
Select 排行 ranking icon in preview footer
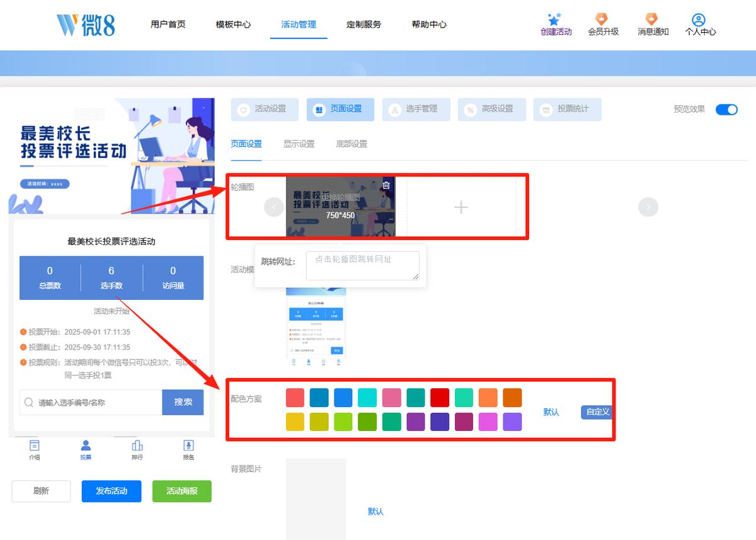[137, 445]
